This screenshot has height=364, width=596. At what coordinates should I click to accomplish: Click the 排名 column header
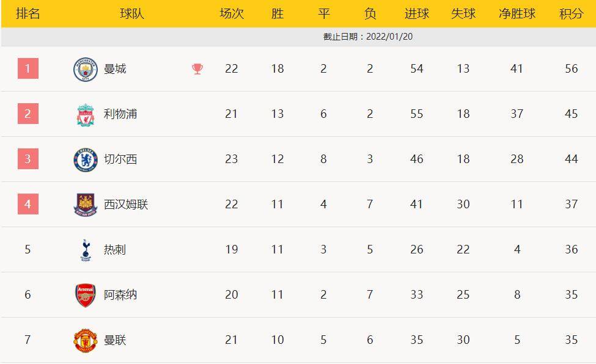[x=28, y=13]
